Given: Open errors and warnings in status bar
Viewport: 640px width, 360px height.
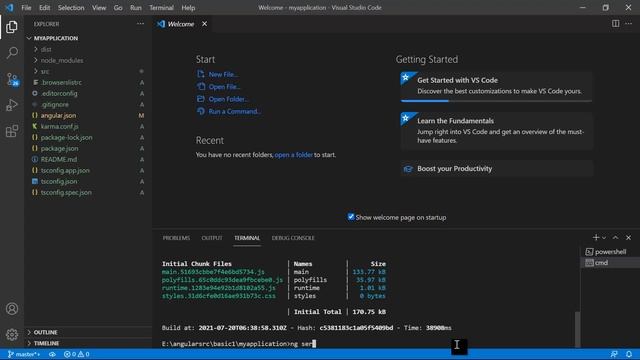Looking at the screenshot, I should click(76, 354).
